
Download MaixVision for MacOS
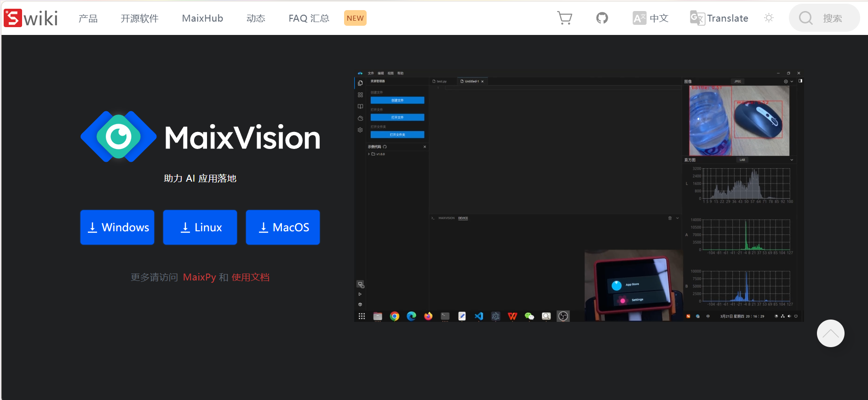(283, 227)
